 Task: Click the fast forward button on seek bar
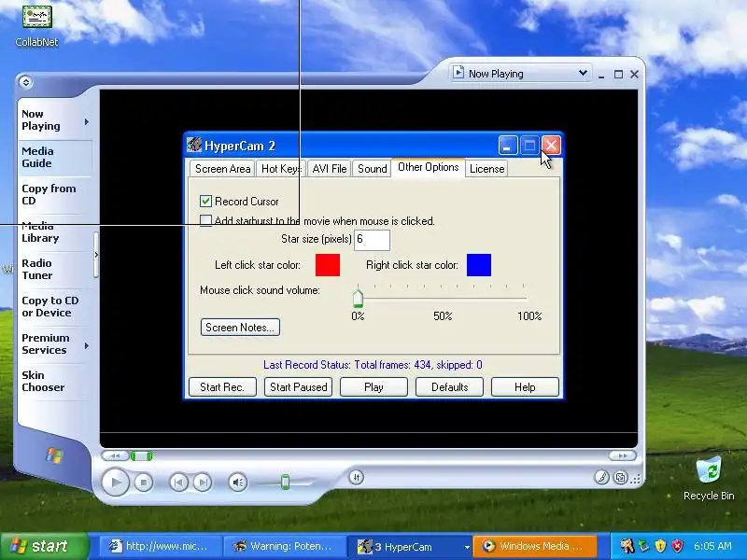[x=622, y=455]
